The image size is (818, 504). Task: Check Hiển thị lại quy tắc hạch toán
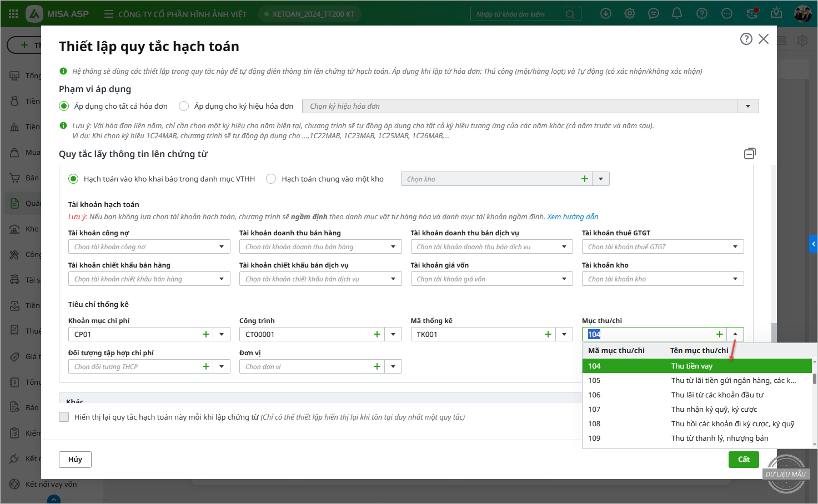pyautogui.click(x=64, y=417)
